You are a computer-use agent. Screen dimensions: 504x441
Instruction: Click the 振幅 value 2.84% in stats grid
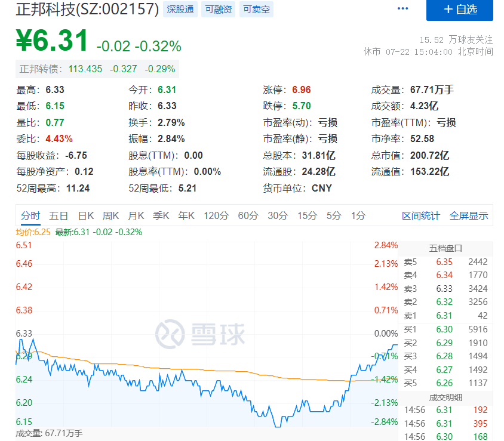(x=171, y=139)
